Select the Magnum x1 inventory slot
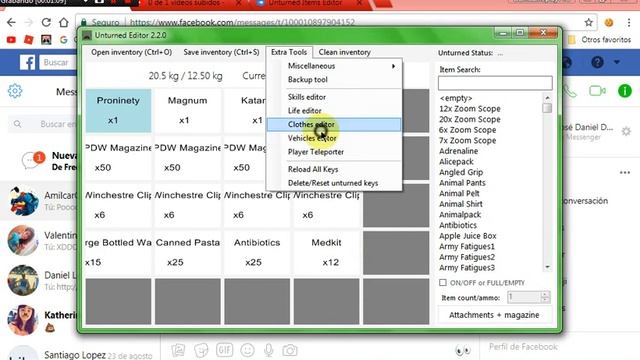 188,111
